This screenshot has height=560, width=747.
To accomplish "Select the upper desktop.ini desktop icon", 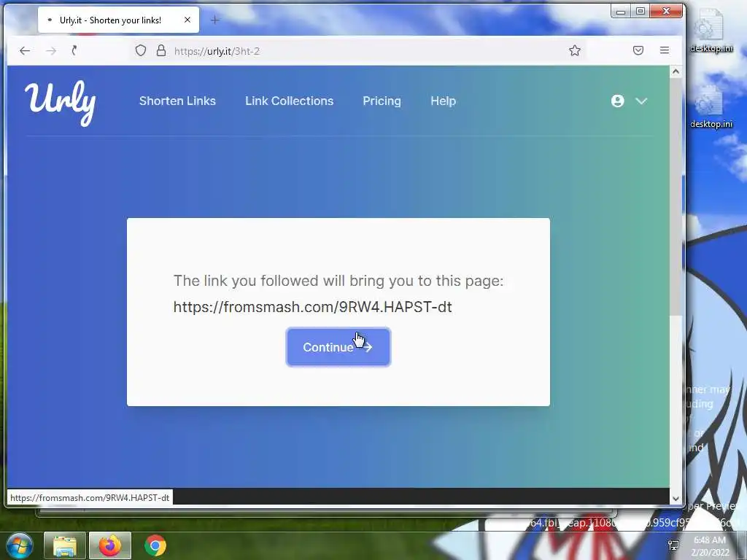I will [711, 31].
